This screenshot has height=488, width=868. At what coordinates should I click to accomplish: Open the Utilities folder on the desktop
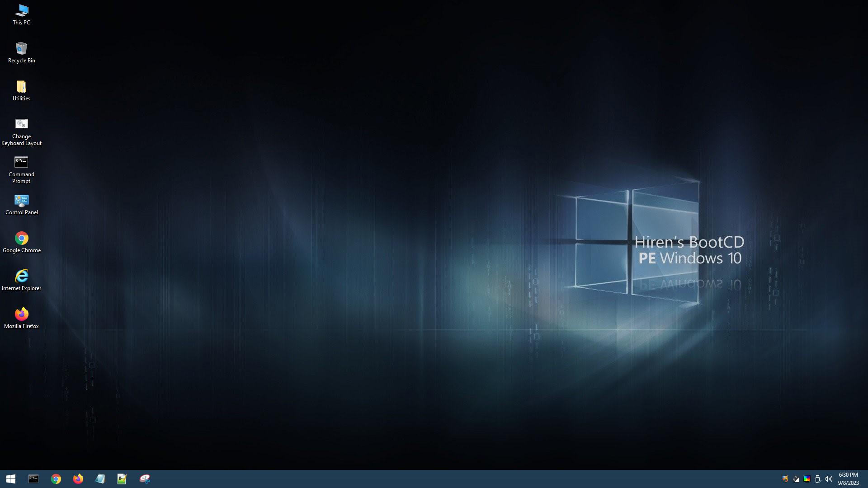21,86
